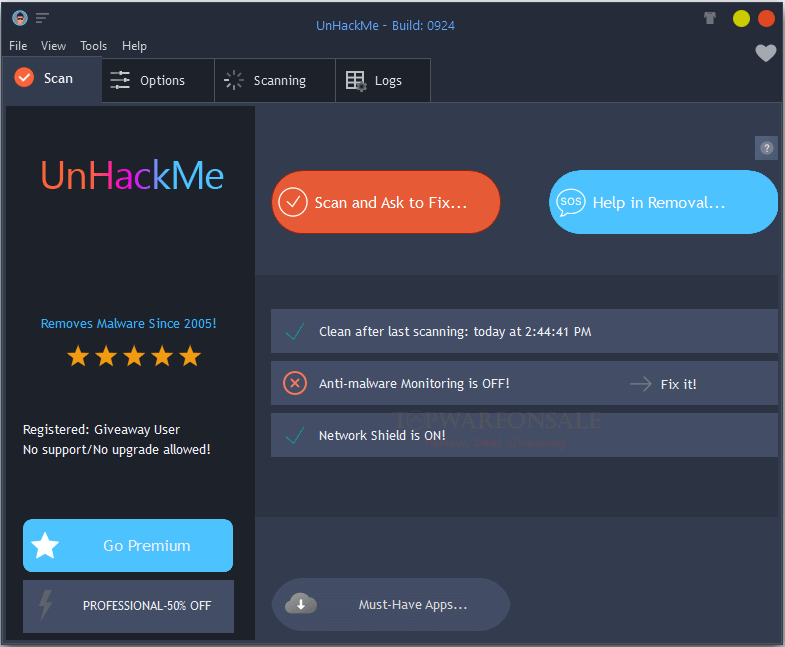Click the PROFESSIONAL-50% OFF button
This screenshot has height=647, width=785.
coord(128,606)
